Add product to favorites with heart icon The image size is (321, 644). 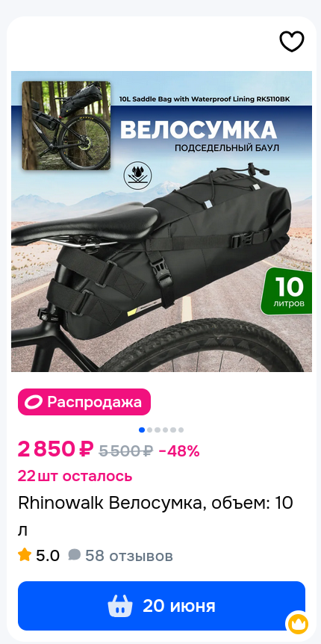[291, 42]
